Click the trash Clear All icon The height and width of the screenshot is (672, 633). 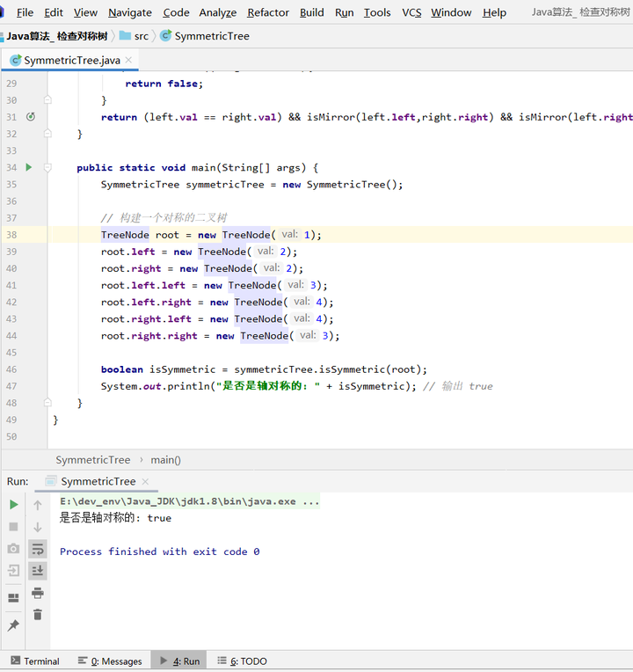[38, 615]
